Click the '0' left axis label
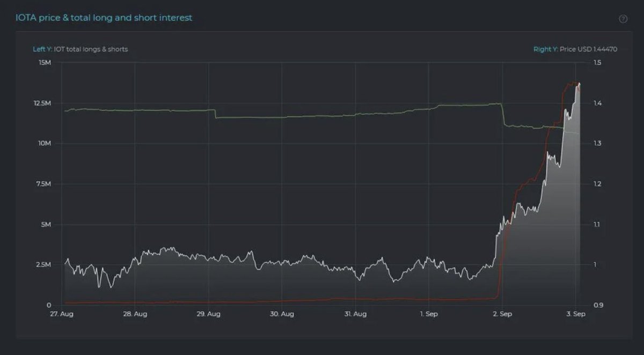Screen dimensions: 644x355 [x=49, y=305]
